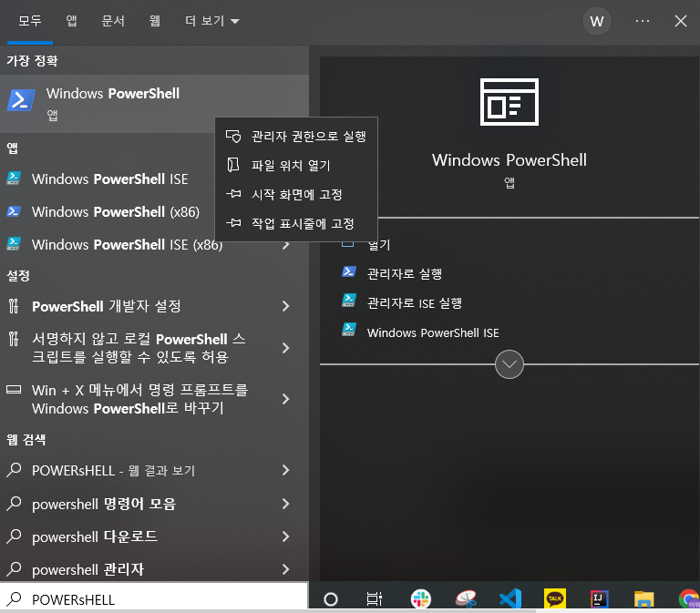
Task: Click the Windows PowerShell best match icon
Action: point(21,100)
